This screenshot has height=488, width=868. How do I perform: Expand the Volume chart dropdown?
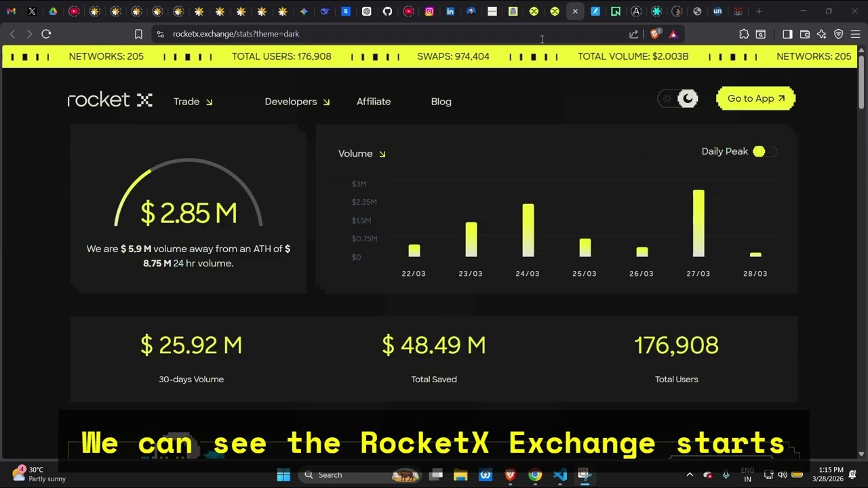[362, 154]
